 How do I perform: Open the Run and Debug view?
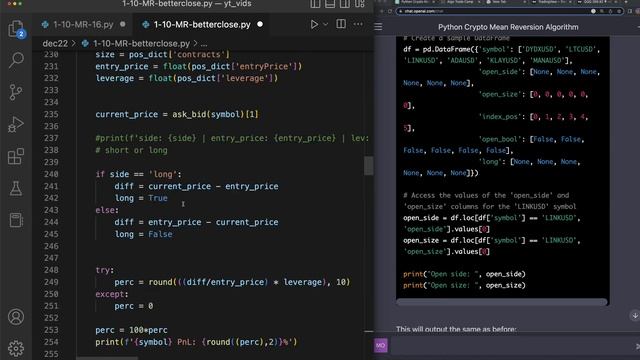click(x=16, y=124)
